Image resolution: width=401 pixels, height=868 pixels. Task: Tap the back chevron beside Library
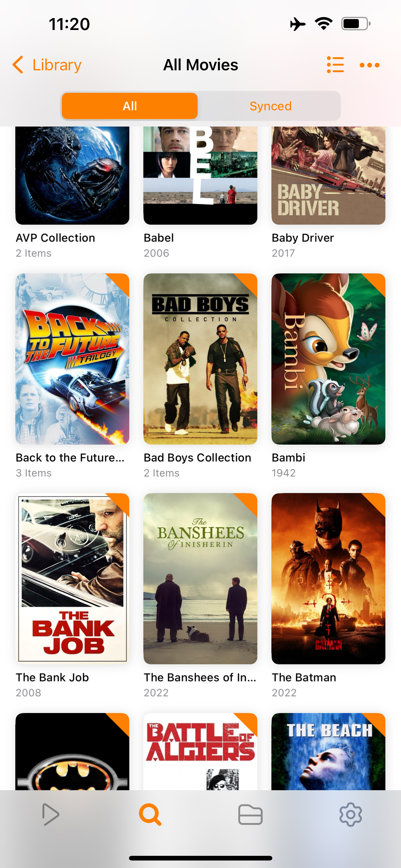18,65
